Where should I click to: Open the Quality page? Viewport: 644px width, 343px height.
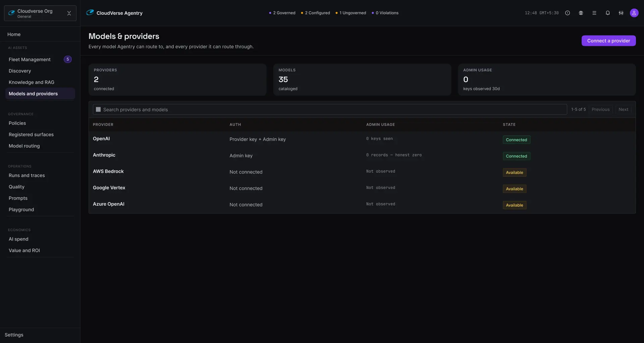tap(16, 187)
